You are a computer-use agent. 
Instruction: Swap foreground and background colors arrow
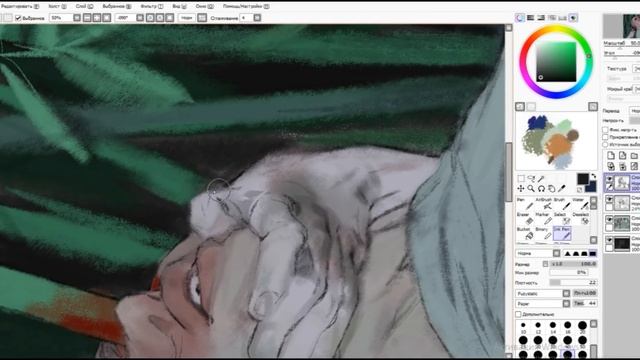tap(593, 176)
